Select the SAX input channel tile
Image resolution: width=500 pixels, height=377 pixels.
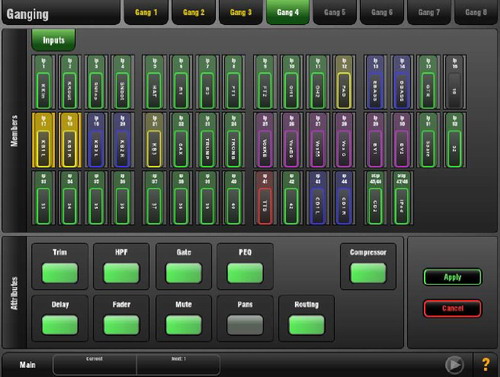click(180, 140)
